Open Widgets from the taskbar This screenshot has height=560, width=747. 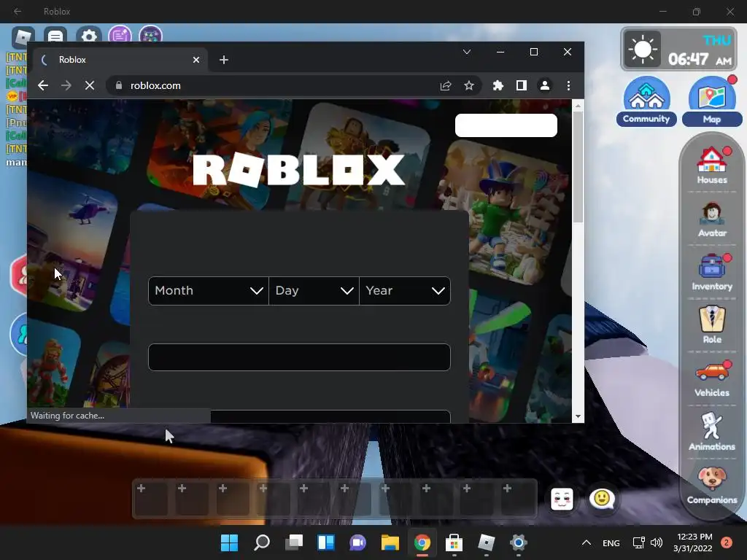click(x=326, y=542)
